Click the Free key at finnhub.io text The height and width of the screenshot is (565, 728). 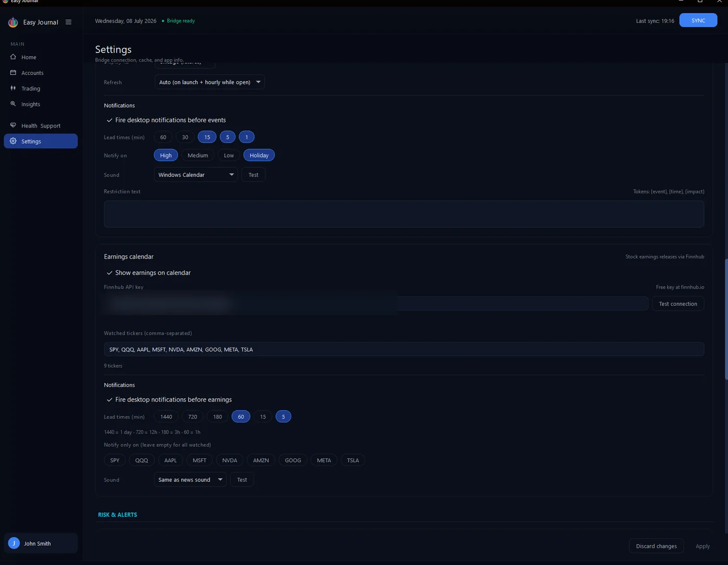(680, 287)
